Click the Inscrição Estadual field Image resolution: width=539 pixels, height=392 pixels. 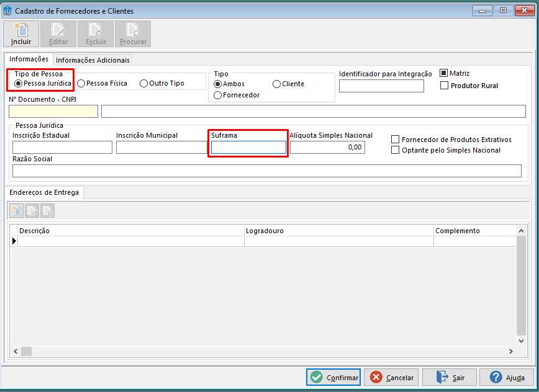click(x=62, y=147)
